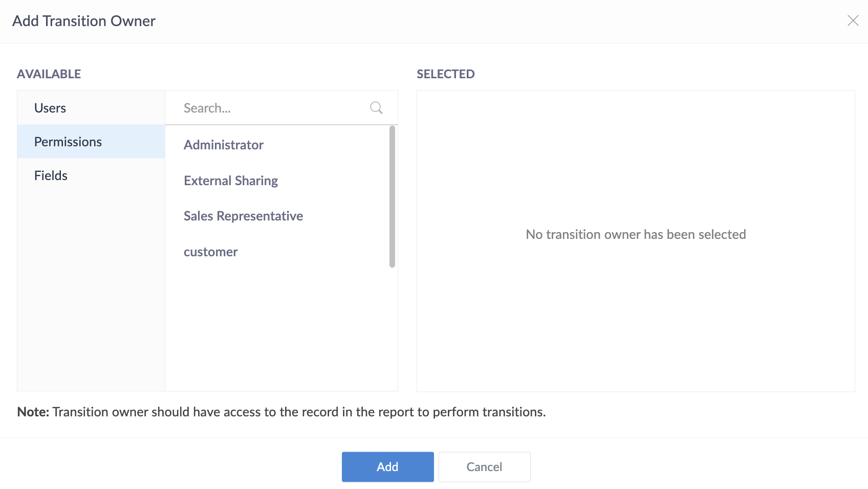The height and width of the screenshot is (489, 868).
Task: Click the SELECTED section heading
Action: pos(446,74)
